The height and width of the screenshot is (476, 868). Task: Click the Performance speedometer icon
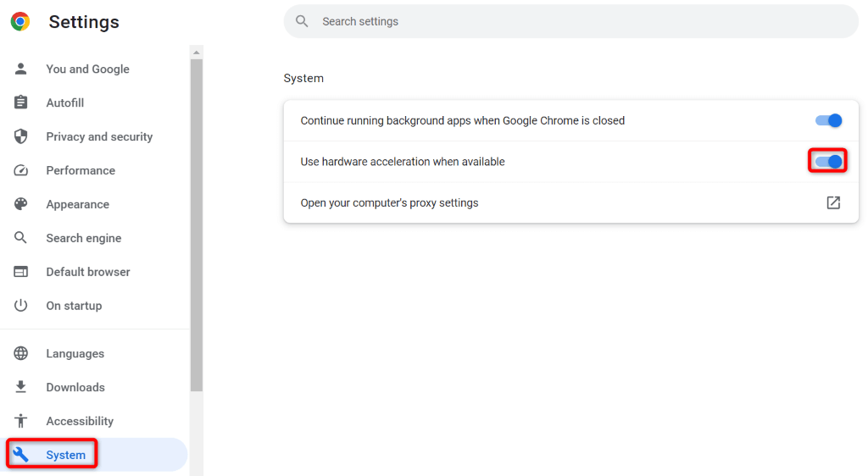point(21,170)
